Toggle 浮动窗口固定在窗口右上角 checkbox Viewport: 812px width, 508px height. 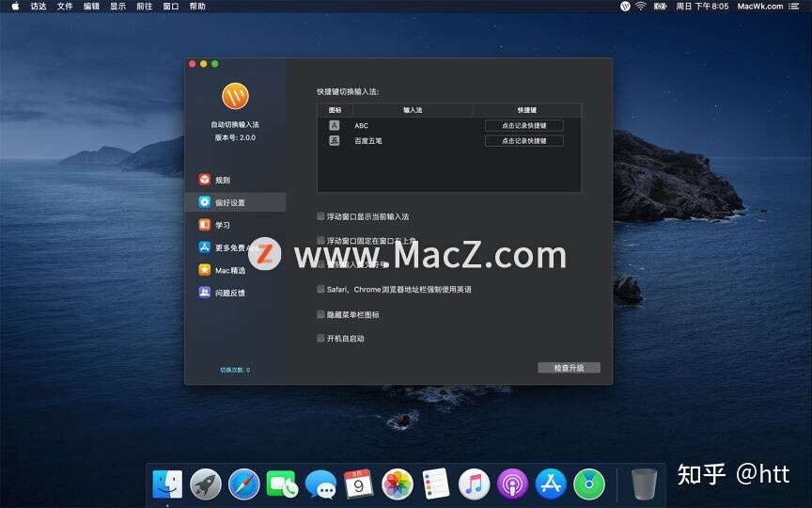pos(320,241)
